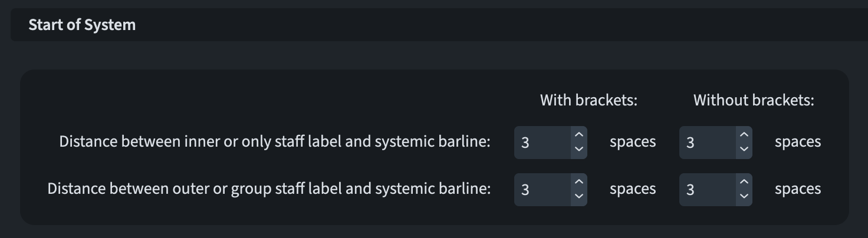
Task: Click the outer or group staff label text
Action: (x=269, y=189)
